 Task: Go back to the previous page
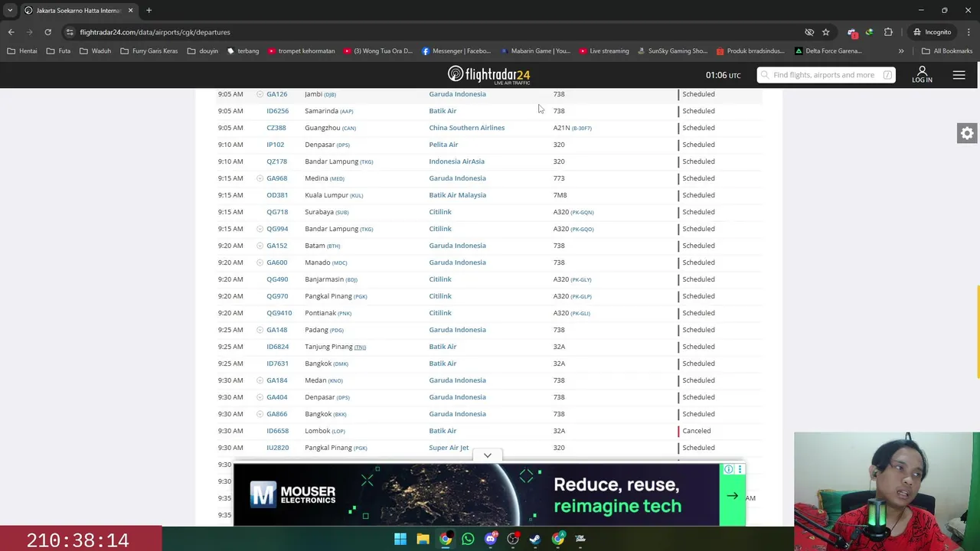pyautogui.click(x=11, y=32)
